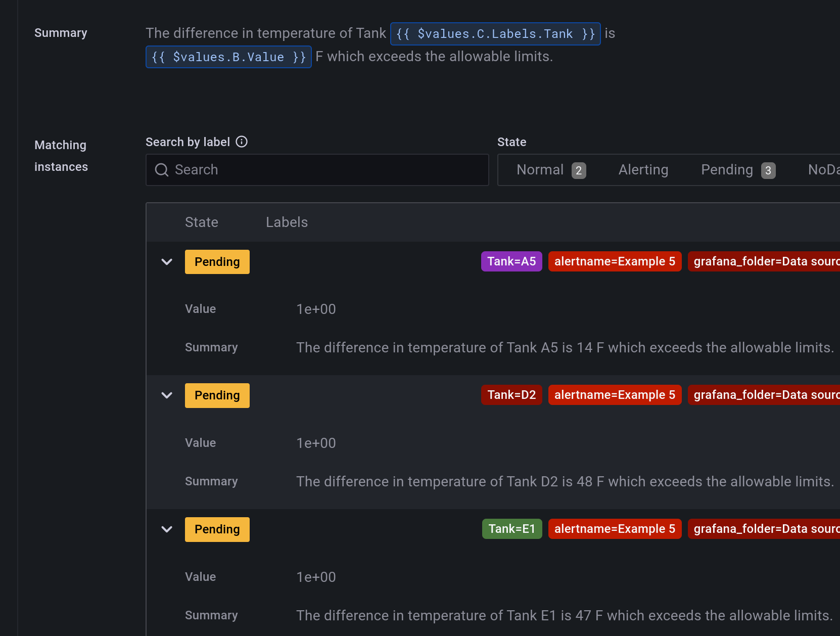Collapse the Tank A5 instance row
This screenshot has height=636, width=840.
[167, 262]
